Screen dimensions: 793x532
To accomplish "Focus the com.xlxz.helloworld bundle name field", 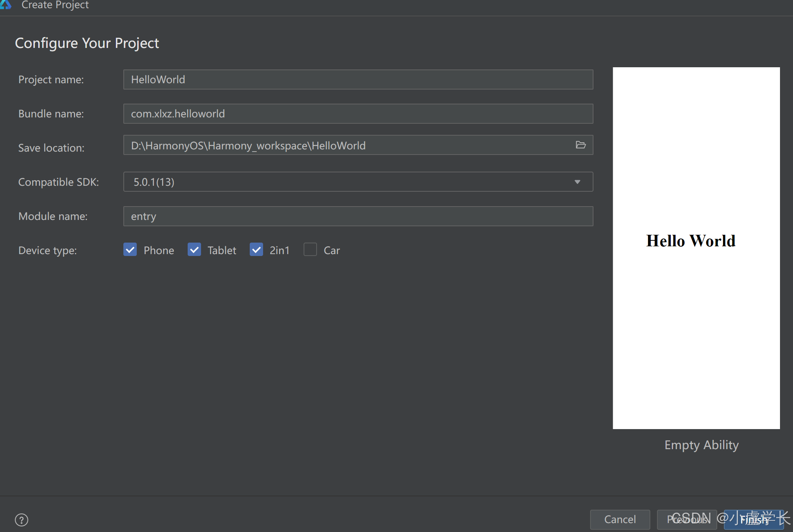I will coord(358,114).
